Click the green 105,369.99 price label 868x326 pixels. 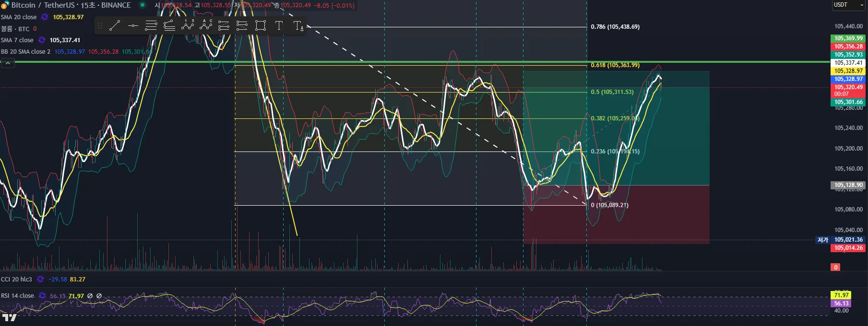click(x=848, y=38)
